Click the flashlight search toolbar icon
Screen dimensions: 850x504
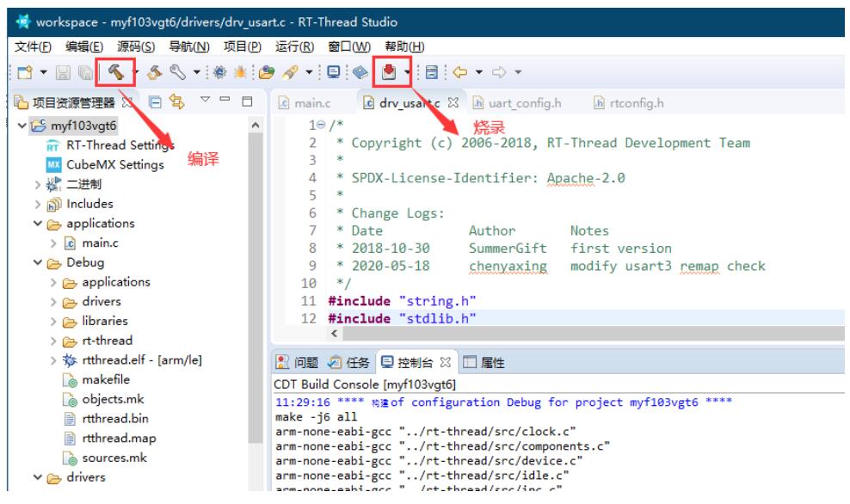[291, 72]
